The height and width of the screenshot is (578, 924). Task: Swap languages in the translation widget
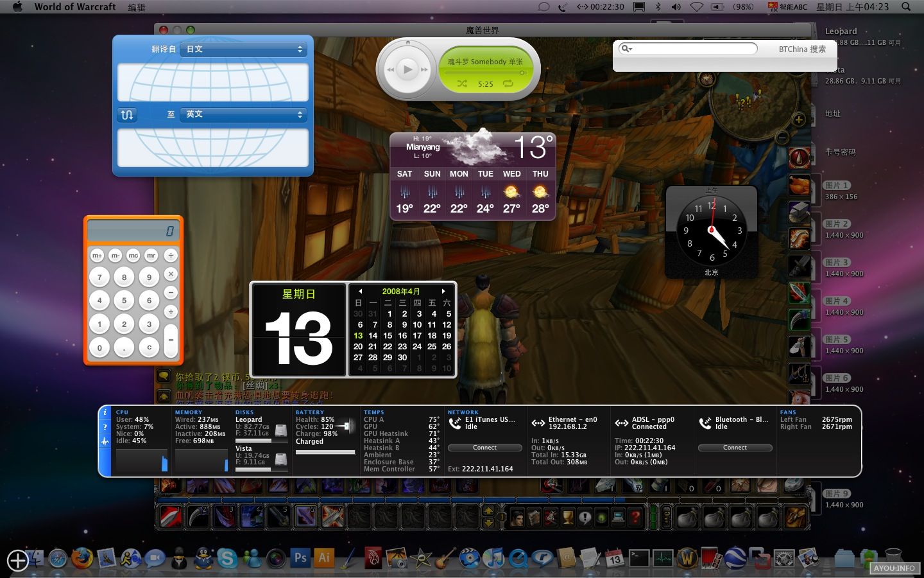point(127,114)
